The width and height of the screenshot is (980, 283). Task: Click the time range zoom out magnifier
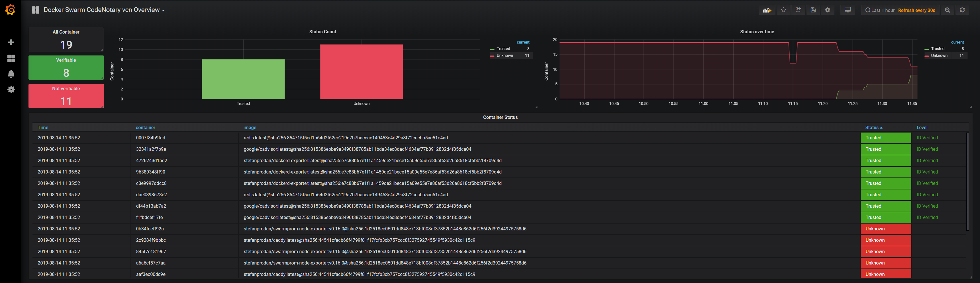coord(947,10)
